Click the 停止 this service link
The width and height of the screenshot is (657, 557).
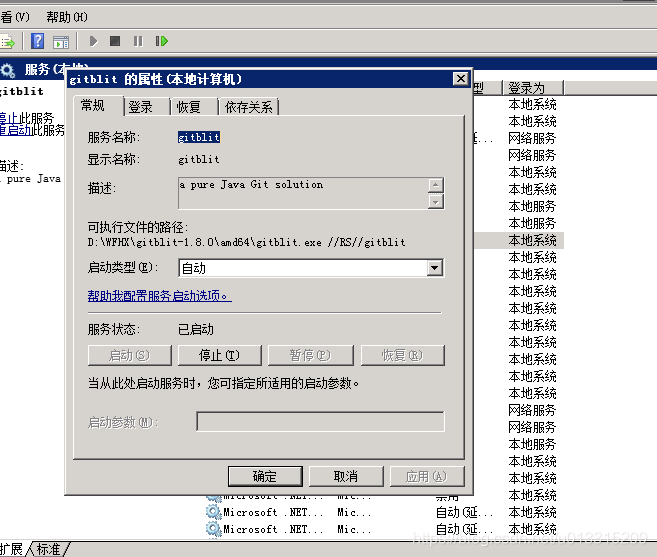coord(8,118)
